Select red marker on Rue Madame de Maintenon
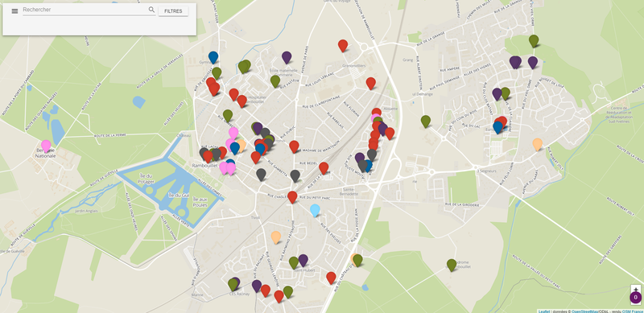The image size is (644, 313). point(294,146)
